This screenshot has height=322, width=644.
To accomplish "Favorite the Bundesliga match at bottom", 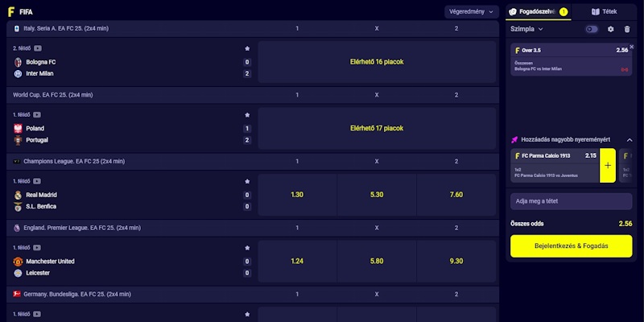I will coord(247,314).
